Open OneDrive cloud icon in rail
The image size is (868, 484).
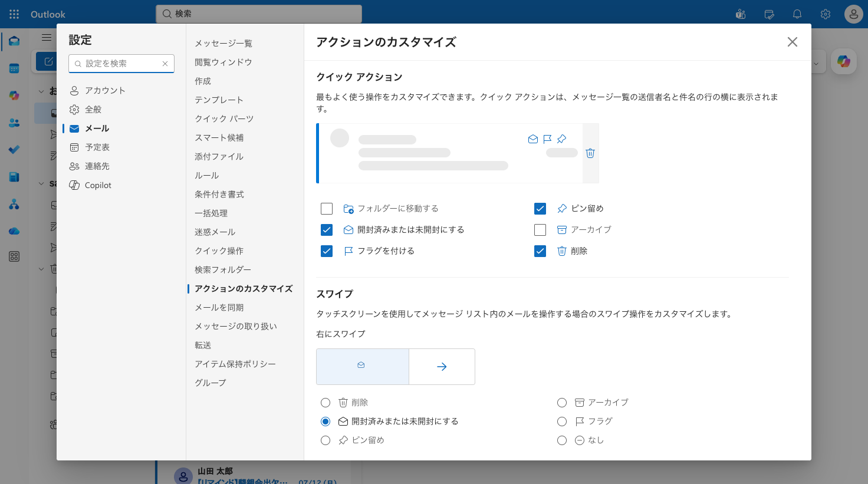(14, 231)
